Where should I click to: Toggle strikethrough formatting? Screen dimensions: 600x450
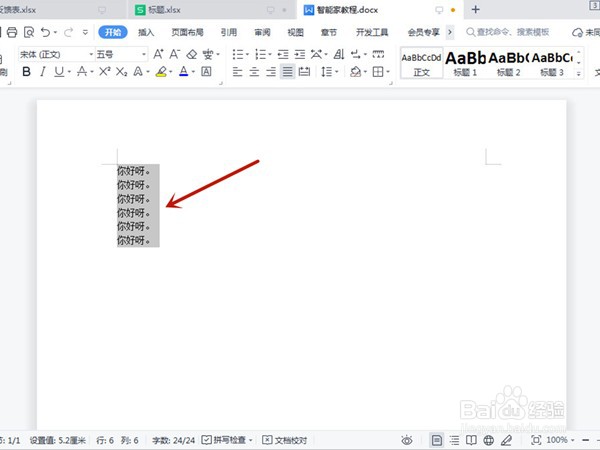pos(82,72)
